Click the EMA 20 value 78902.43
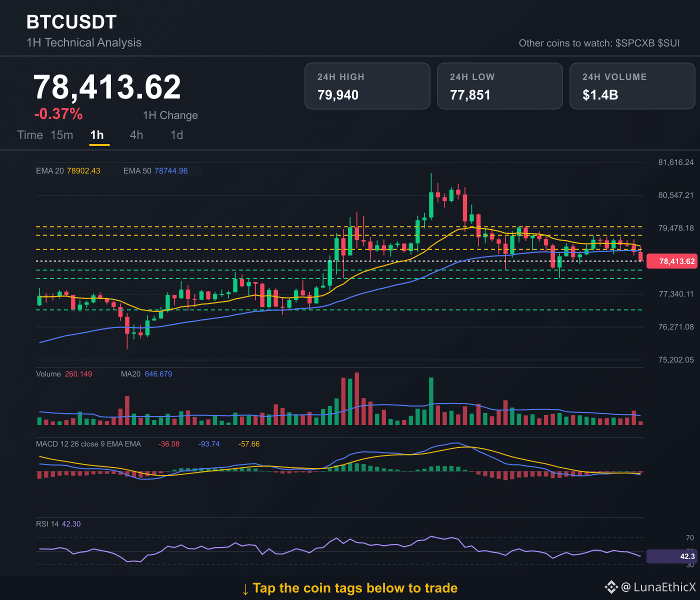Image resolution: width=700 pixels, height=600 pixels. 83,171
